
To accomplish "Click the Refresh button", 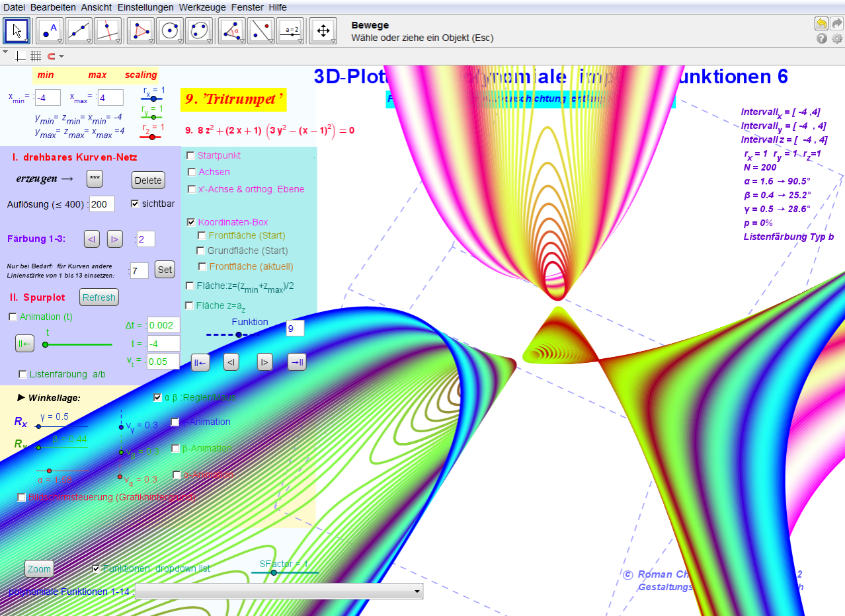I will pyautogui.click(x=99, y=297).
